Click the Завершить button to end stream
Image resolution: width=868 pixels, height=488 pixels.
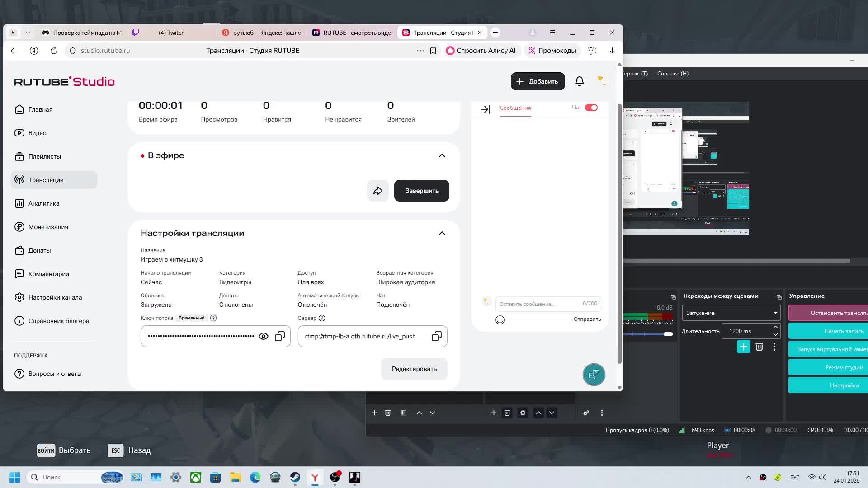(x=422, y=191)
